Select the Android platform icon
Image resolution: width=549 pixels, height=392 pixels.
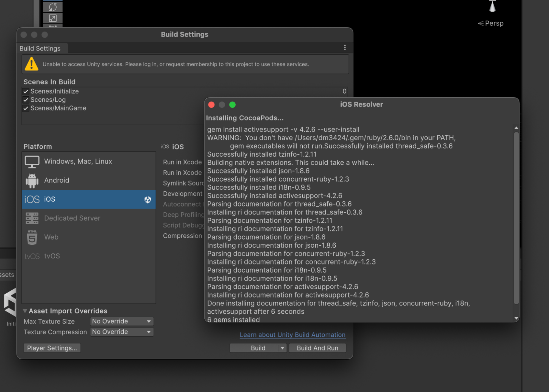(x=32, y=180)
